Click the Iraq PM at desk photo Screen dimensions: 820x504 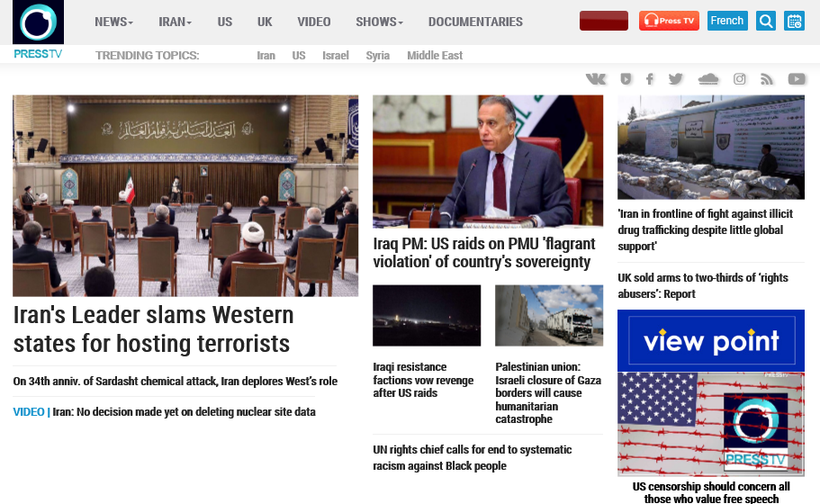tap(488, 162)
